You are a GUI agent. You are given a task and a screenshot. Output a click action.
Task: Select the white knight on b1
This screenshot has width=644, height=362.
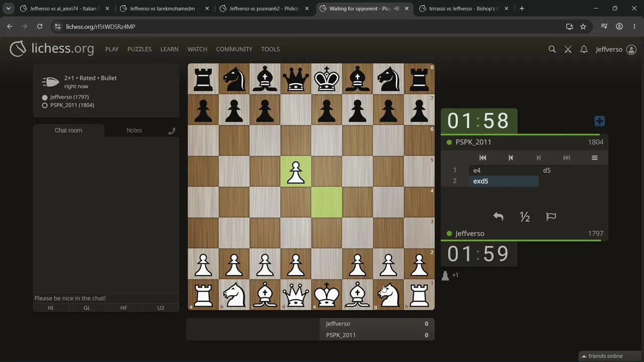pos(234,295)
